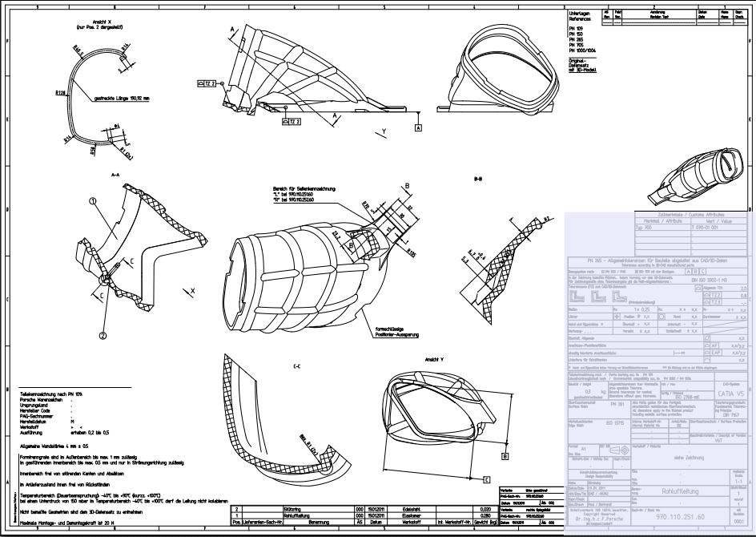Select datum B box in Ansicht Y
The image size is (756, 537).
click(505, 457)
